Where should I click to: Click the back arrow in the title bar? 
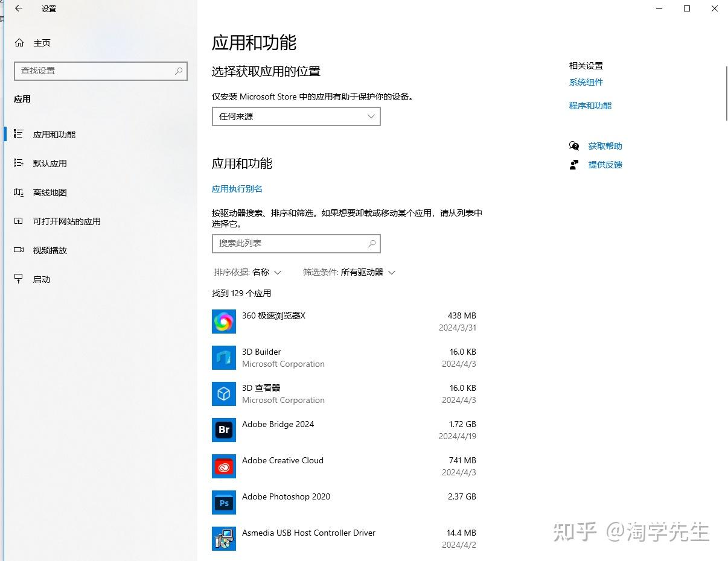[x=19, y=8]
